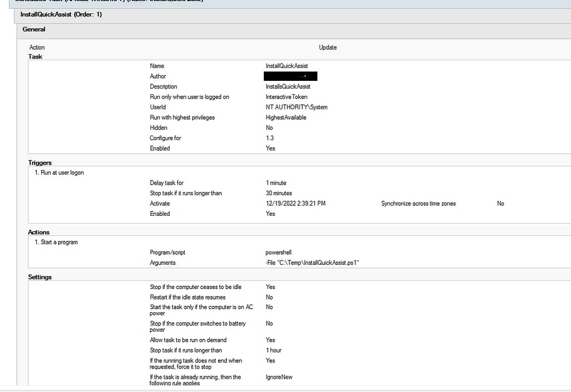Select the "Update" action value
This screenshot has width=571, height=392.
click(328, 47)
